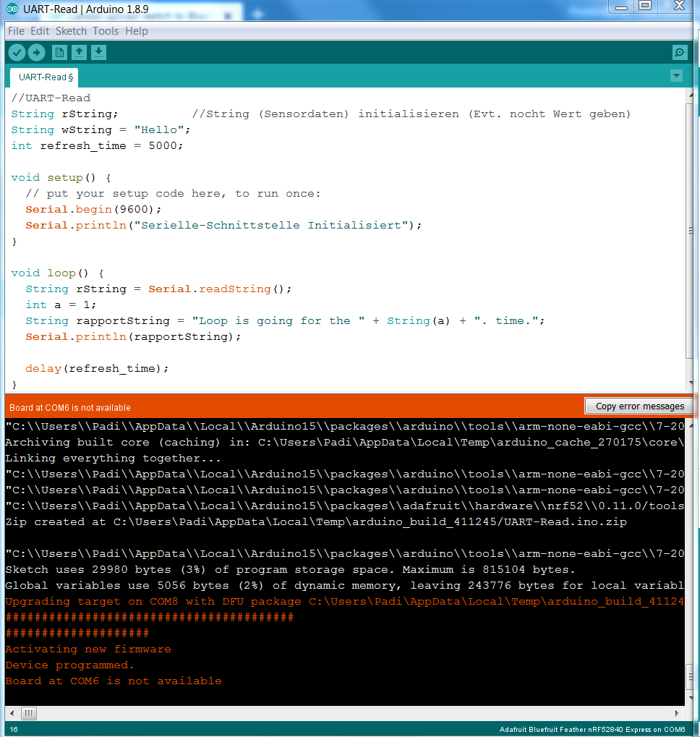Click the Copy error messages button
This screenshot has height=737, width=700.
[x=639, y=406]
